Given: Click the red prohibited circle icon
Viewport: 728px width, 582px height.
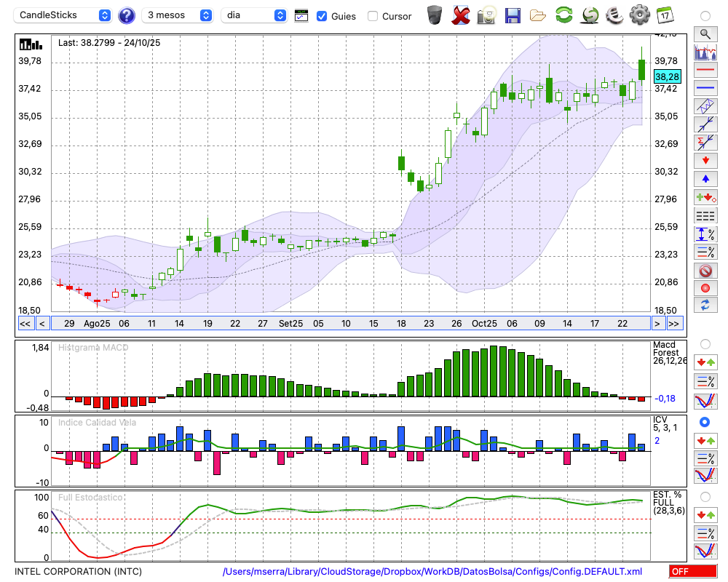Looking at the screenshot, I should [x=705, y=271].
